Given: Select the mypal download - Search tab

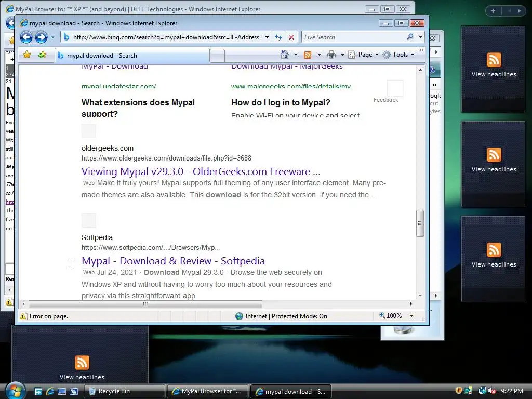Looking at the screenshot, I should point(132,56).
